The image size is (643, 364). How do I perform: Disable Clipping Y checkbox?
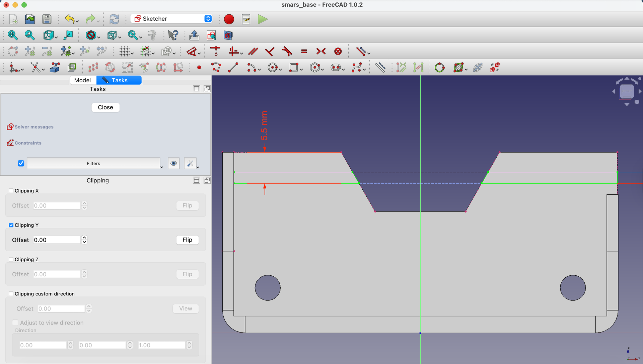(11, 225)
